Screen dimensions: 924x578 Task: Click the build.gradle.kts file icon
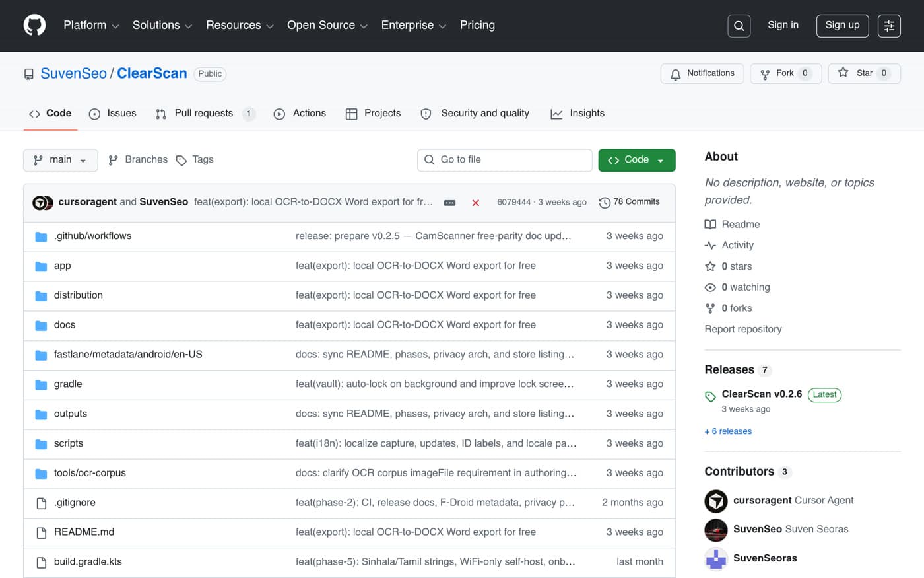tap(41, 563)
